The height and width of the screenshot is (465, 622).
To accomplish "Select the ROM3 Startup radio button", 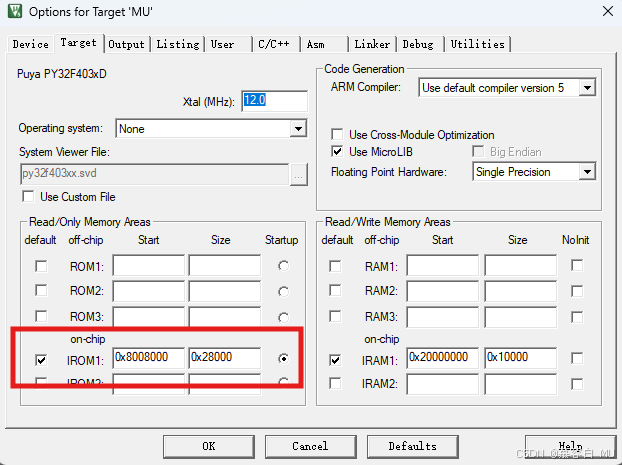I will (x=283, y=317).
